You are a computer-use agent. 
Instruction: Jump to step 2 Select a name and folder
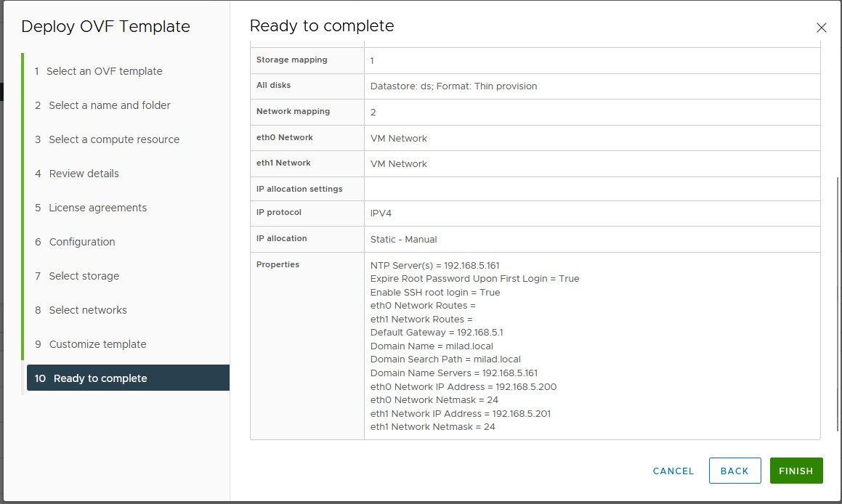pyautogui.click(x=102, y=105)
